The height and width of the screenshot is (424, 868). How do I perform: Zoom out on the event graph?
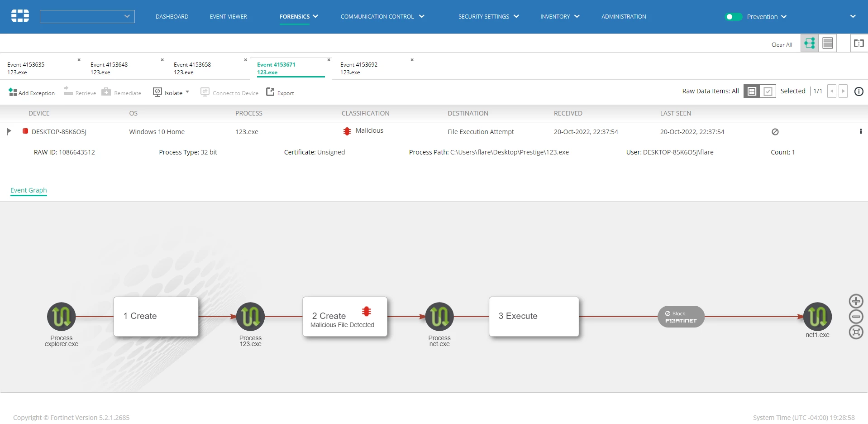856,317
